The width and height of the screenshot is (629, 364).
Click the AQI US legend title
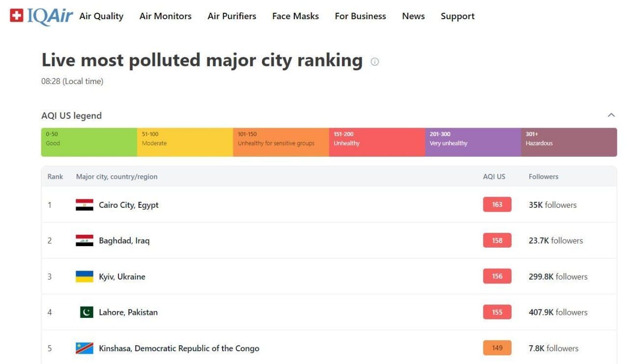71,116
